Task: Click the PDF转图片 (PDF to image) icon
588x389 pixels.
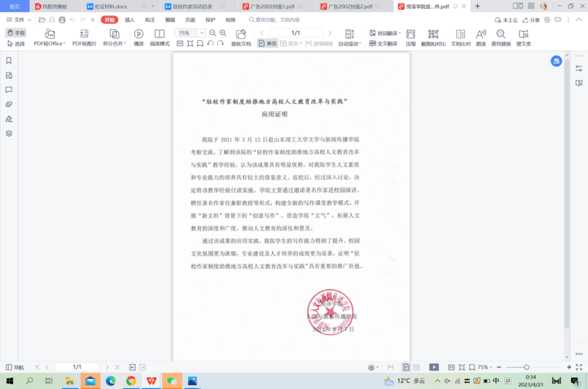Action: [84, 34]
